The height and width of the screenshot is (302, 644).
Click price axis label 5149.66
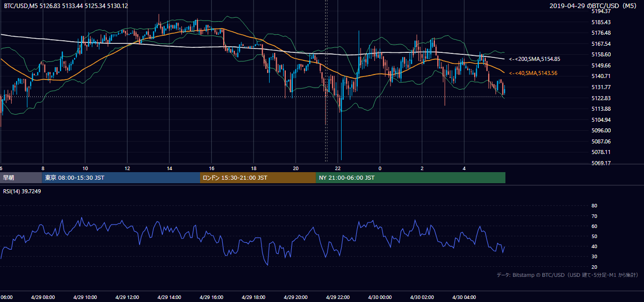click(601, 65)
